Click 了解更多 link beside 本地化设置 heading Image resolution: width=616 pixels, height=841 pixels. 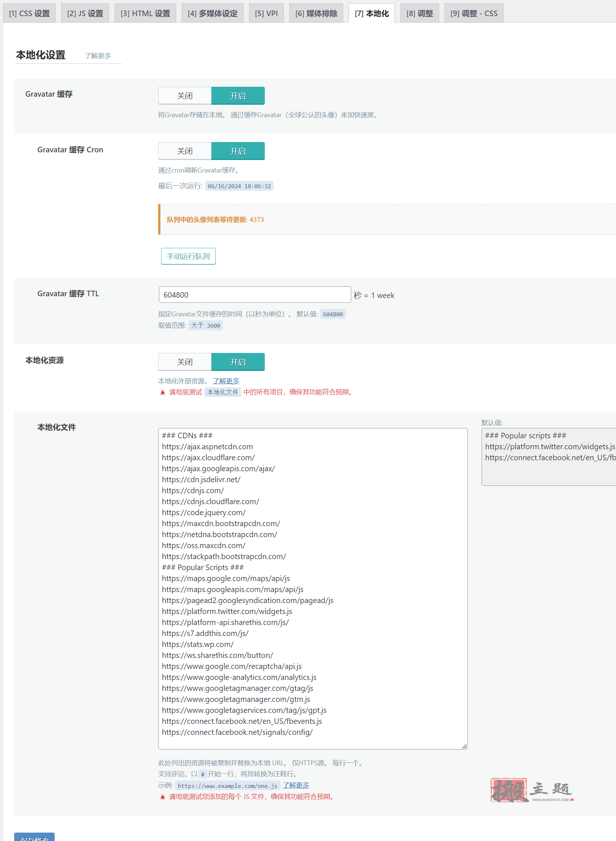click(98, 56)
